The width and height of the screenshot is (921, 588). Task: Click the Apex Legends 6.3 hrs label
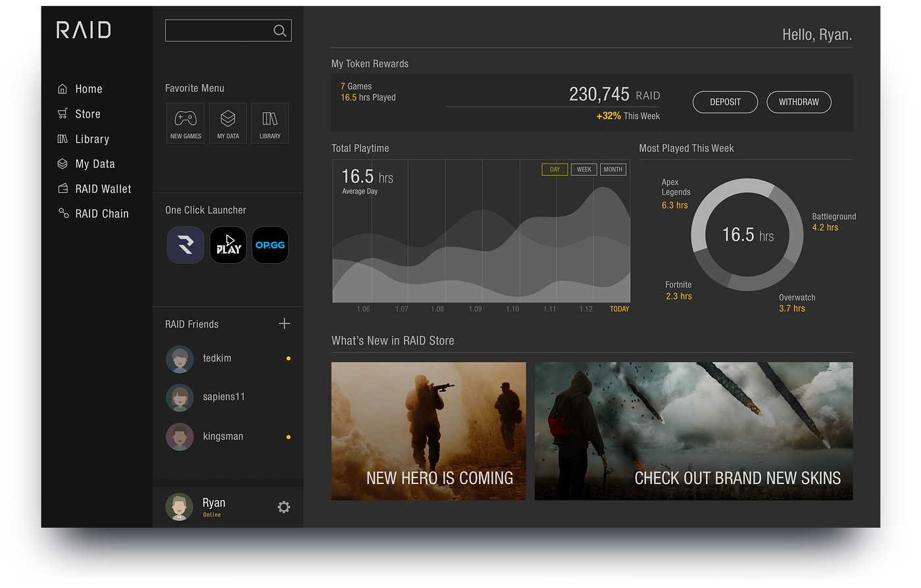click(x=676, y=194)
